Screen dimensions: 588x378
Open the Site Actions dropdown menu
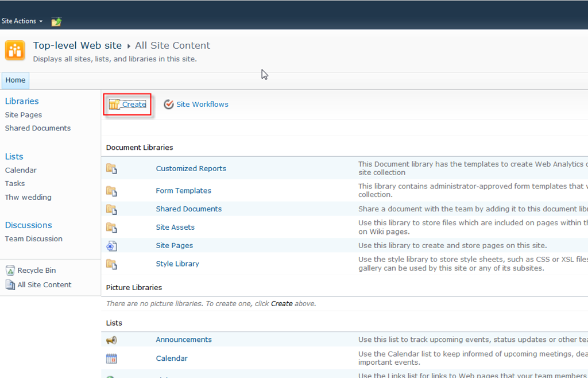(22, 21)
